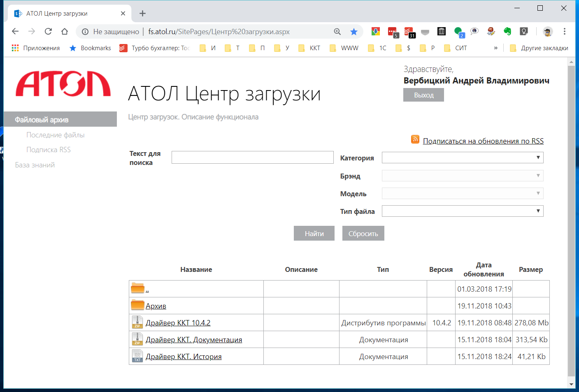This screenshot has height=392, width=579.
Task: Click the Найти button
Action: pyautogui.click(x=314, y=233)
